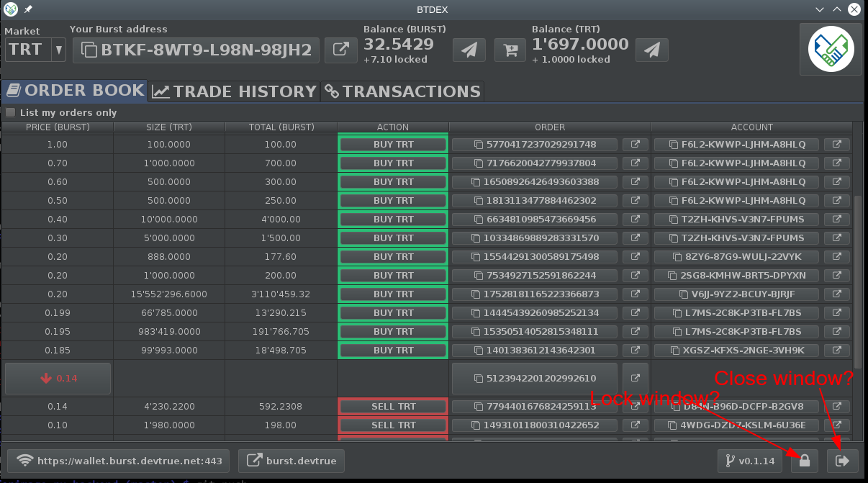Enable List my orders only checkbox

(x=10, y=112)
